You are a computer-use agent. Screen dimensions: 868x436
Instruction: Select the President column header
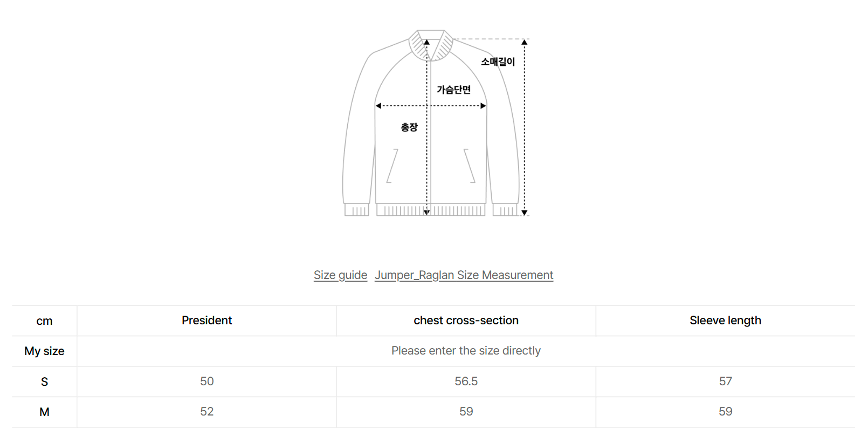pos(206,321)
